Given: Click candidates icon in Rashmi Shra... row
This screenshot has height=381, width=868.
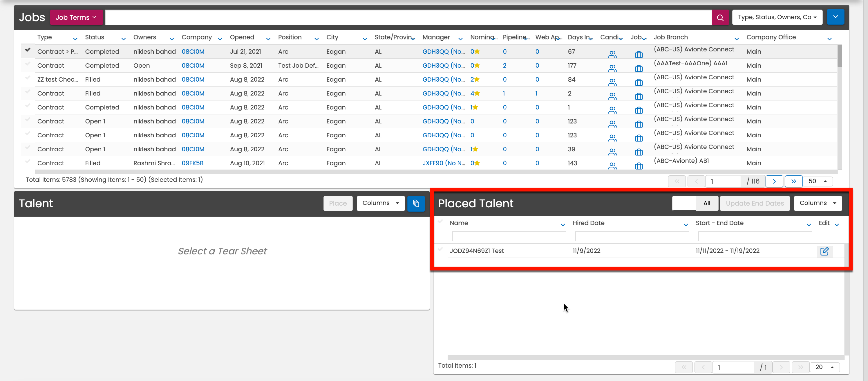Looking at the screenshot, I should pos(612,166).
